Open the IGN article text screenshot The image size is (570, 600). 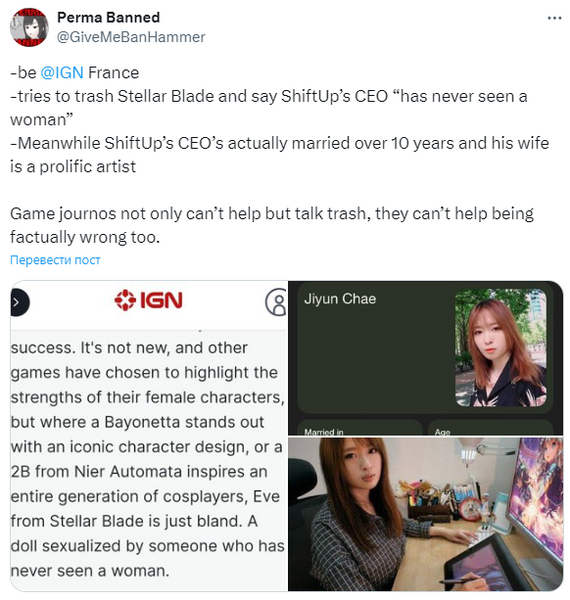click(149, 436)
